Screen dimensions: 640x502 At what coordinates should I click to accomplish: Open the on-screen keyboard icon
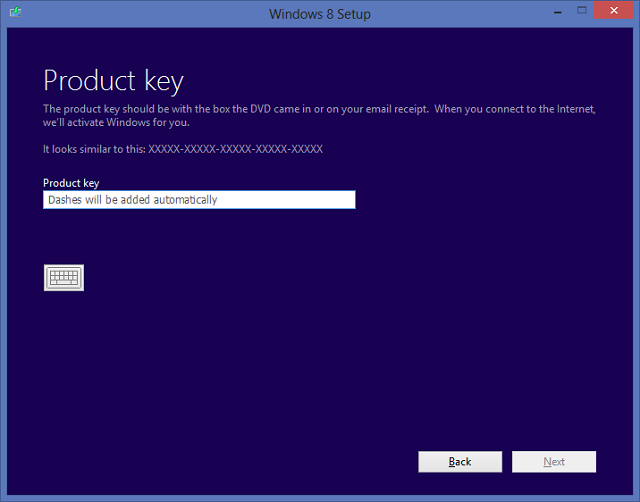click(64, 278)
